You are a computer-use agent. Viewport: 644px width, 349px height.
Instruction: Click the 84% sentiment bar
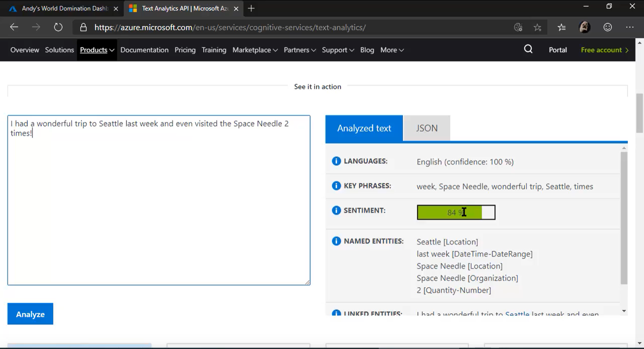pyautogui.click(x=456, y=212)
